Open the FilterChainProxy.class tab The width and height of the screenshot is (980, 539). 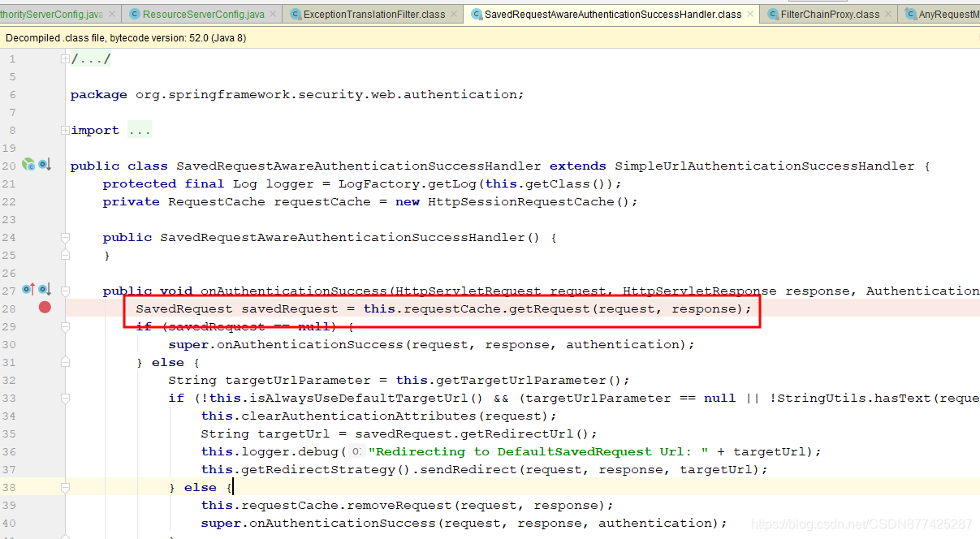[x=828, y=14]
